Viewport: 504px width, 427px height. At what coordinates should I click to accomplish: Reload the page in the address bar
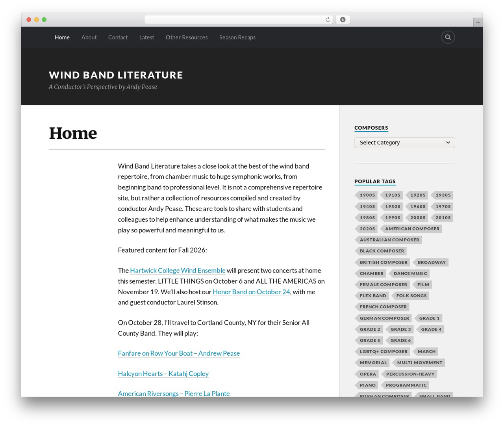pyautogui.click(x=328, y=20)
